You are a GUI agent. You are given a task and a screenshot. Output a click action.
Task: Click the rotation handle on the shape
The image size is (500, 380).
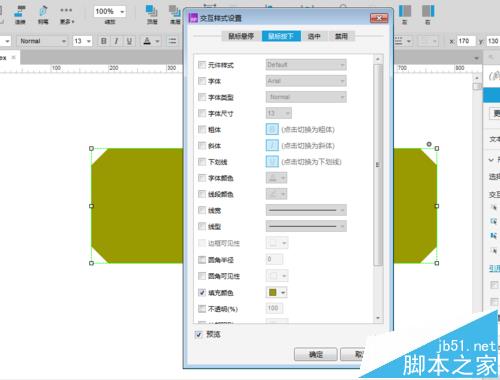pos(429,144)
